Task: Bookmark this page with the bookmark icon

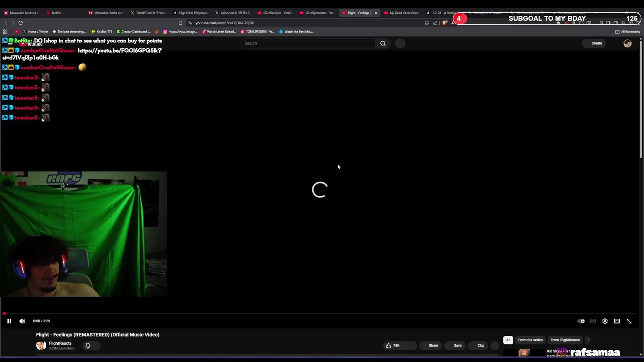Action: [x=180, y=23]
